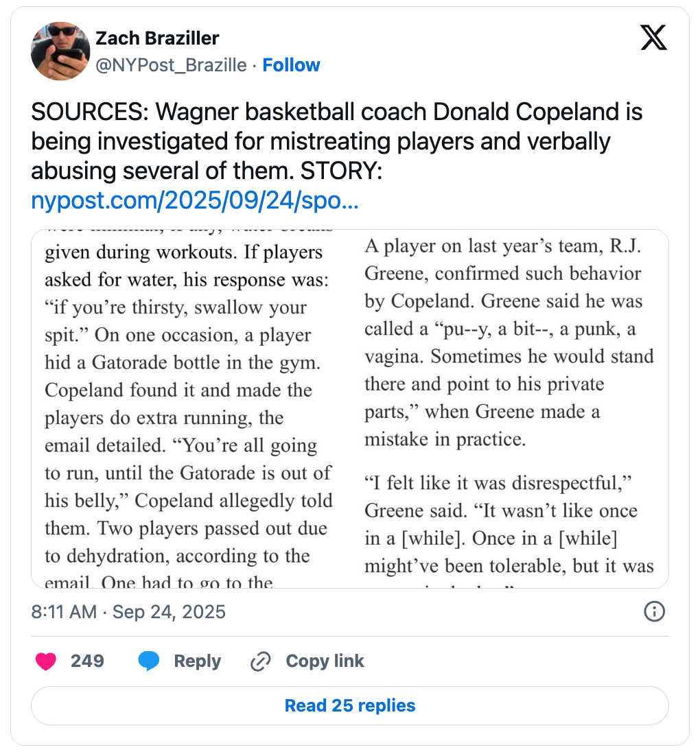700x752 pixels.
Task: Click the Reply label
Action: click(x=197, y=661)
